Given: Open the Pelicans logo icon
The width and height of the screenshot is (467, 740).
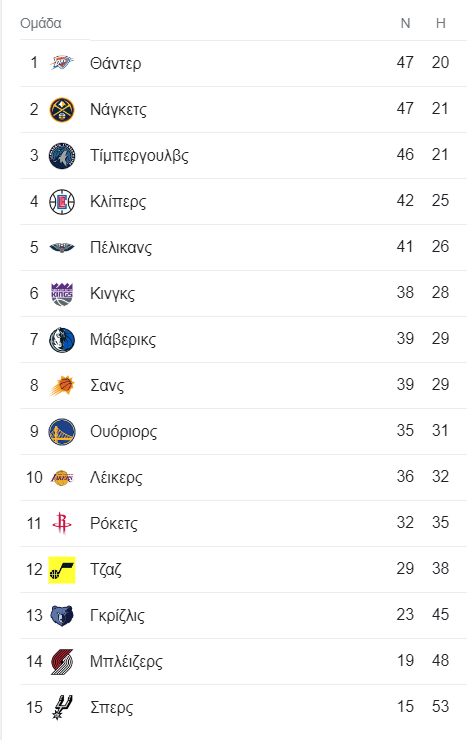Looking at the screenshot, I should [x=62, y=247].
